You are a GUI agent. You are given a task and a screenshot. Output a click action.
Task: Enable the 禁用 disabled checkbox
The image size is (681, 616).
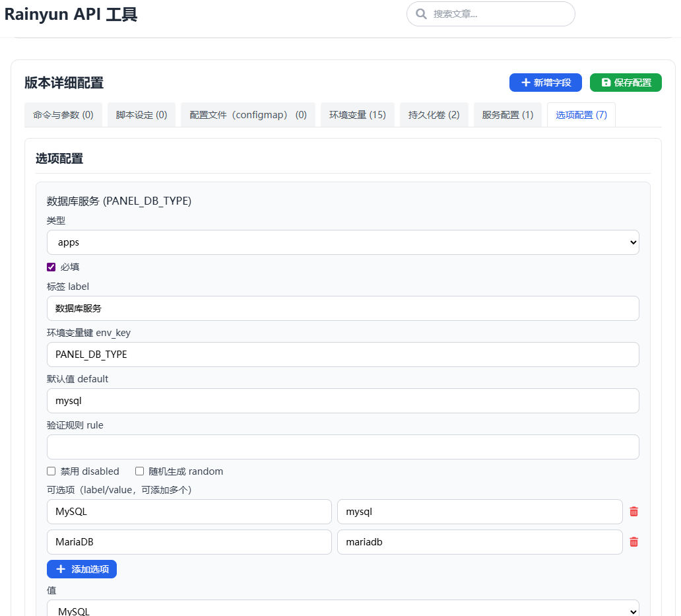(x=51, y=471)
